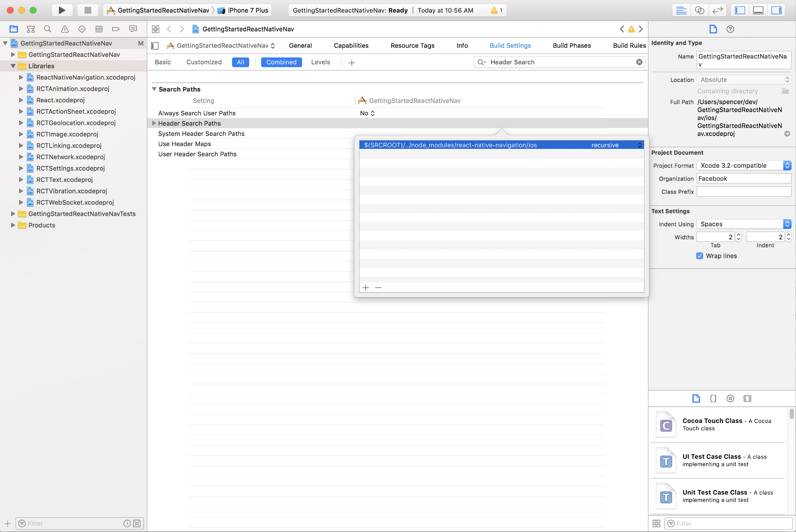Switch to the Build Phases tab
796x532 pixels.
tap(572, 46)
